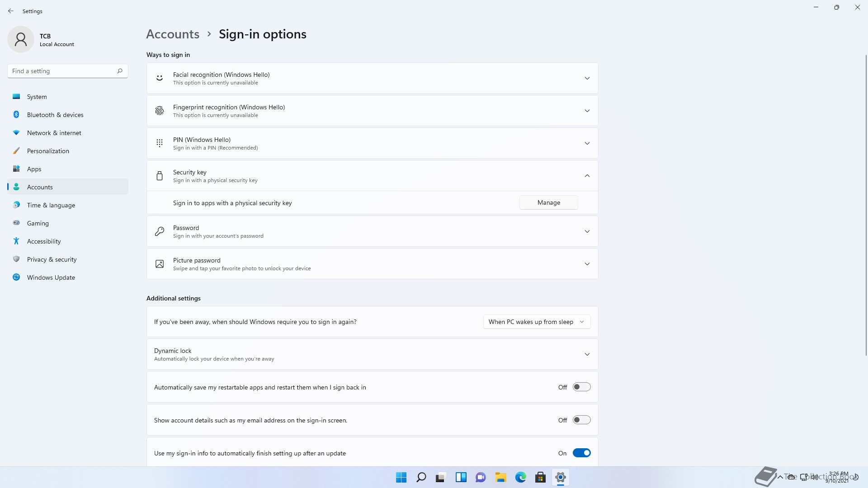Click the search magnifier in Find a setting
Viewport: 868px width, 488px height.
point(120,71)
